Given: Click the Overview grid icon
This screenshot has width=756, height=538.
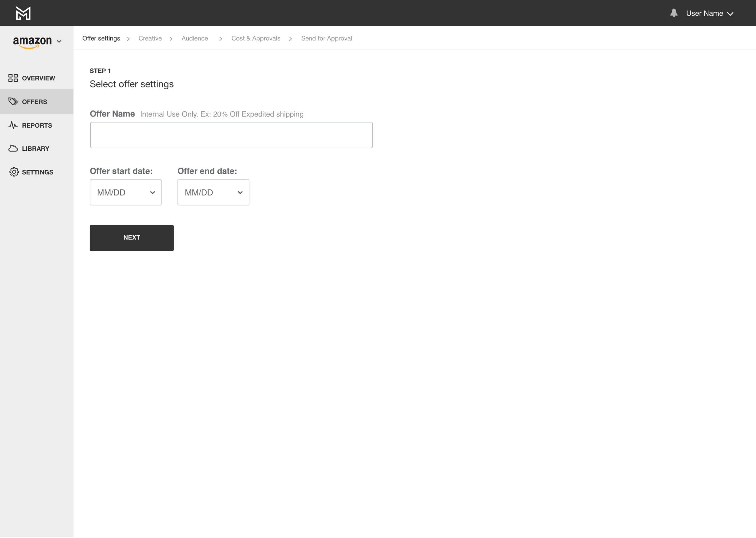Looking at the screenshot, I should (13, 78).
